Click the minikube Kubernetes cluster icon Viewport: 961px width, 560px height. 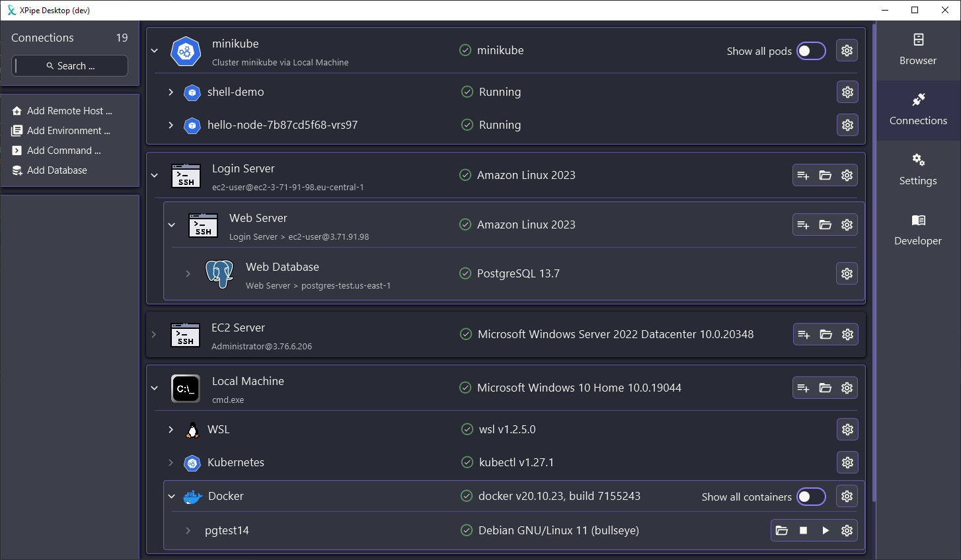point(186,52)
